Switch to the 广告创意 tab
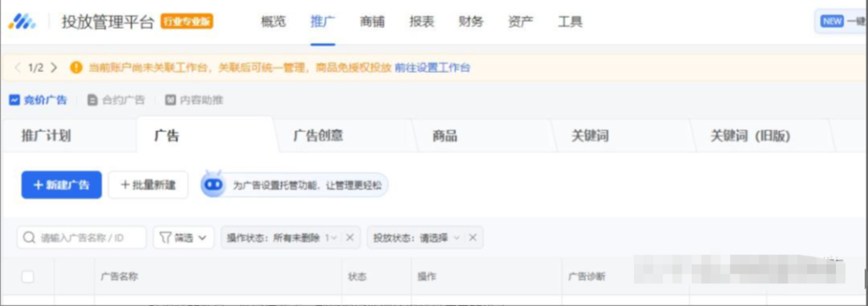 [x=318, y=136]
